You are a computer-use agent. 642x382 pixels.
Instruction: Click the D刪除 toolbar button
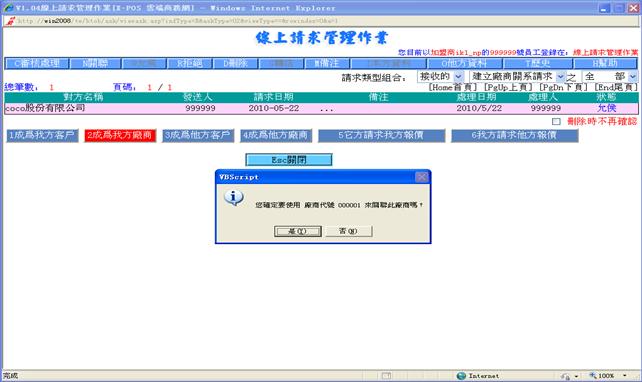pos(235,63)
